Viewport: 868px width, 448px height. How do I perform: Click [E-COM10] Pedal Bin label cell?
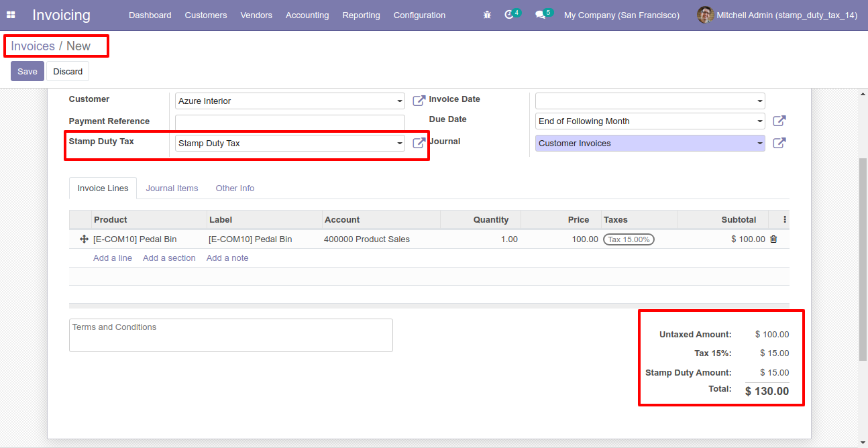point(264,239)
